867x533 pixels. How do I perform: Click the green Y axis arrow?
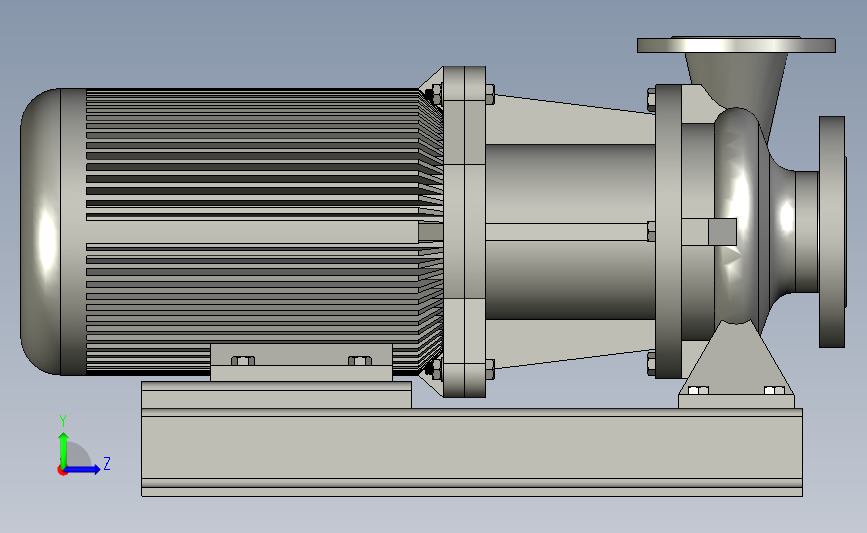tap(64, 451)
